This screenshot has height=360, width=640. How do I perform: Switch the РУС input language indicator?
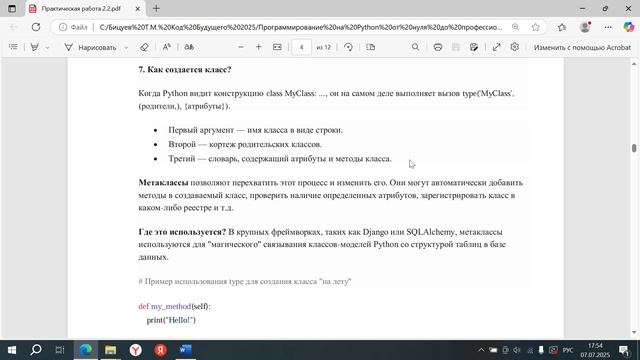(x=568, y=350)
